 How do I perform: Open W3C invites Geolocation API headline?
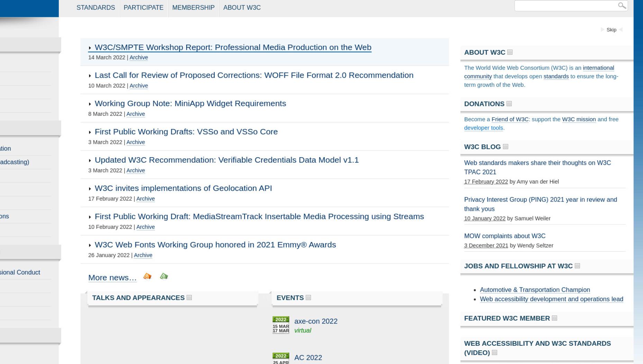[x=183, y=188]
